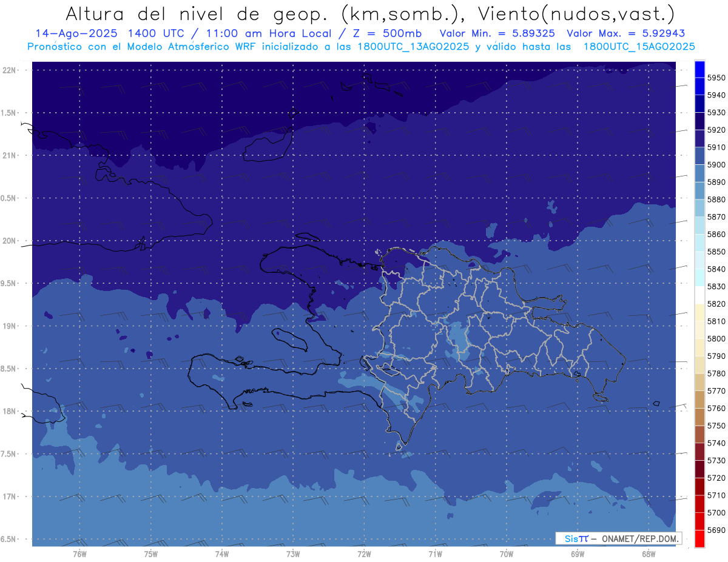
Task: Click the '5740' legend value
Action: 716,443
